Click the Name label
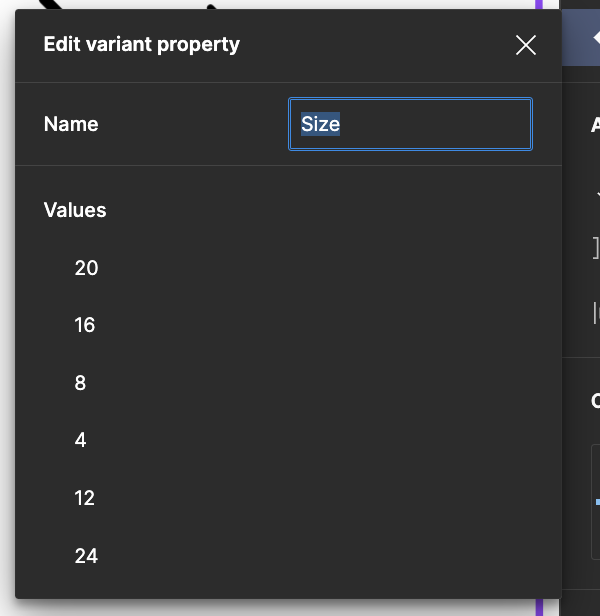600x616 pixels. point(71,124)
